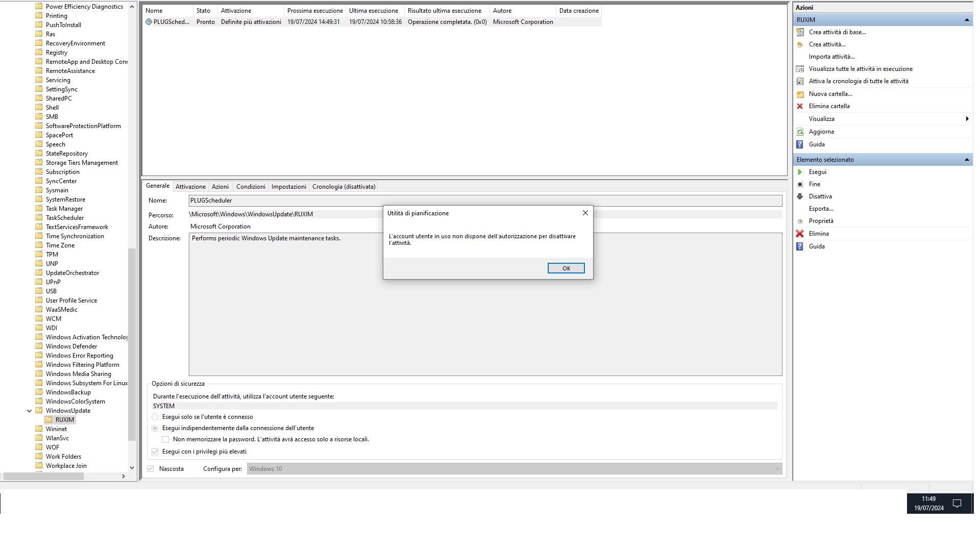Collapse the Elemento selezionato section
980x551 pixels.
click(966, 160)
